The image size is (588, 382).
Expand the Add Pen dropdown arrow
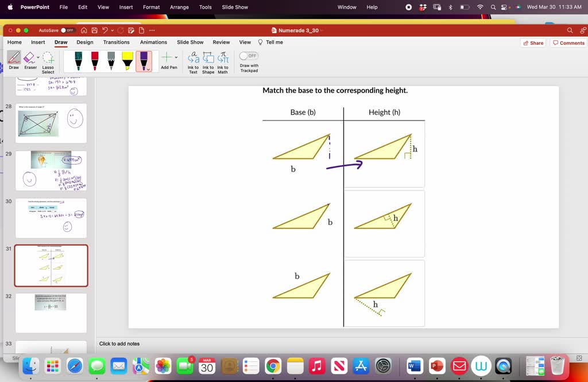pos(176,57)
